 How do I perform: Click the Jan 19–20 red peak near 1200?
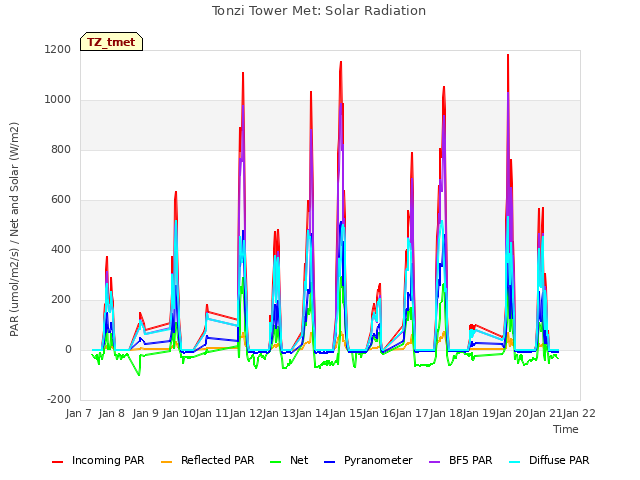click(508, 55)
